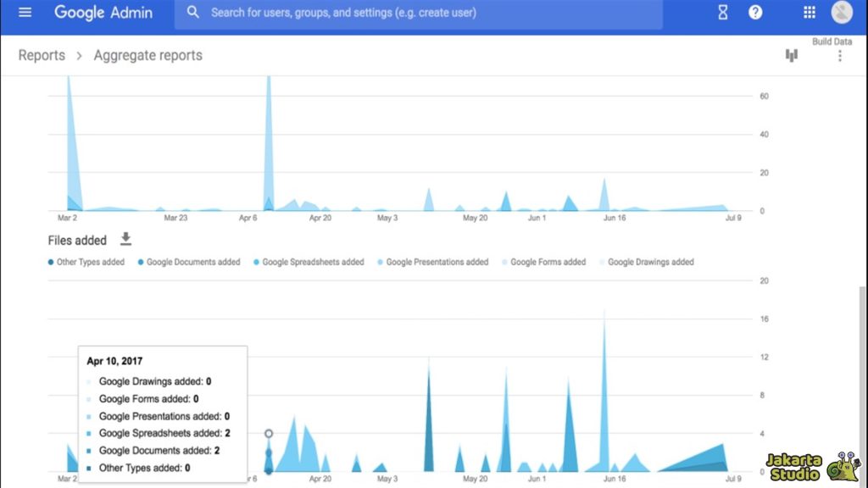The image size is (868, 488).
Task: Click the Mar 23 axis label
Action: (175, 218)
